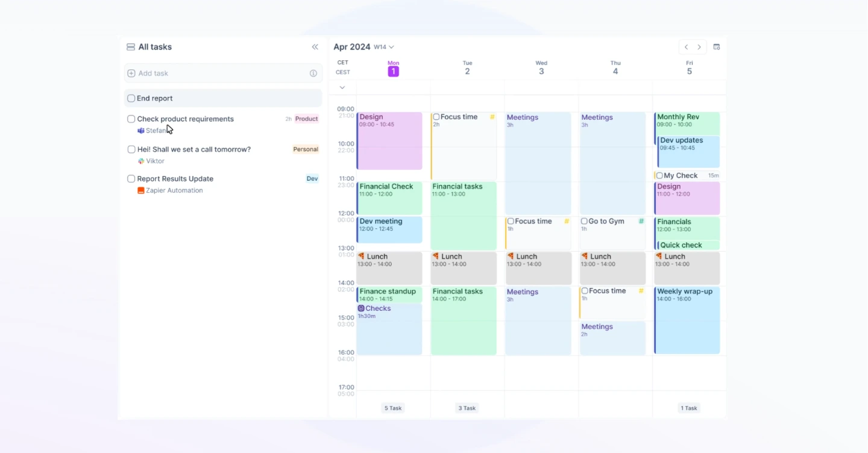Go to next week arrow
The width and height of the screenshot is (868, 453).
pos(699,47)
